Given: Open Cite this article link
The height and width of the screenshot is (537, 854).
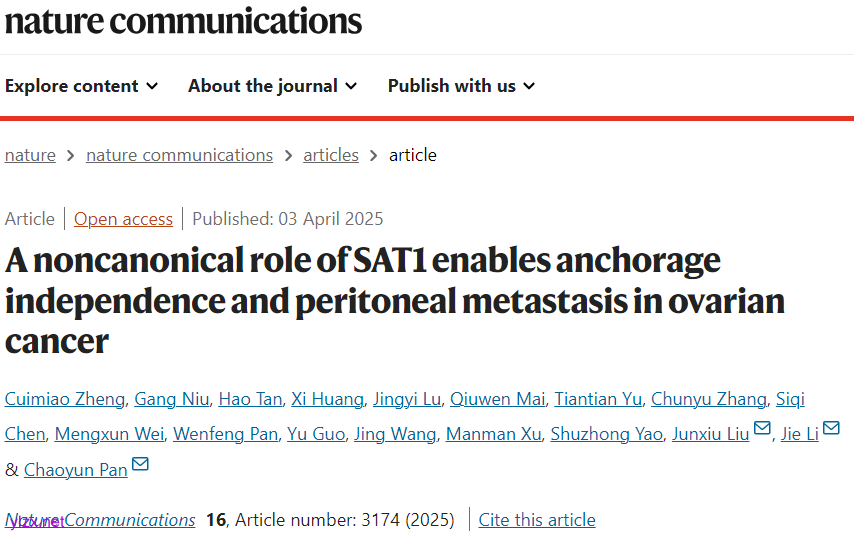Looking at the screenshot, I should pos(537,520).
